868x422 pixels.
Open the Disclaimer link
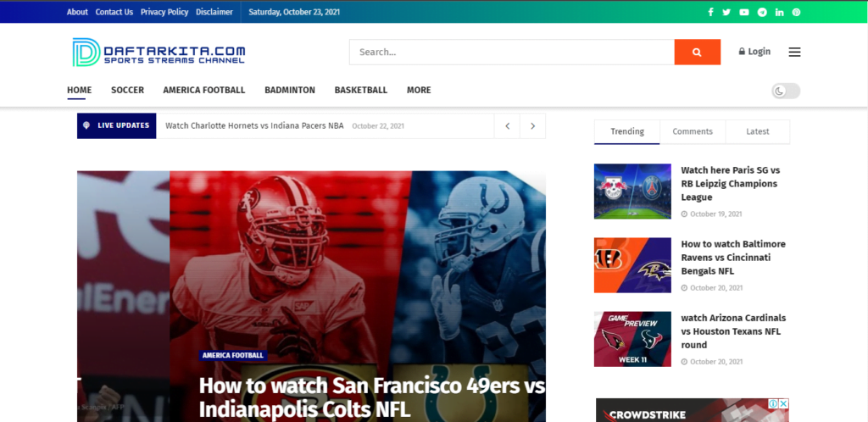[214, 12]
